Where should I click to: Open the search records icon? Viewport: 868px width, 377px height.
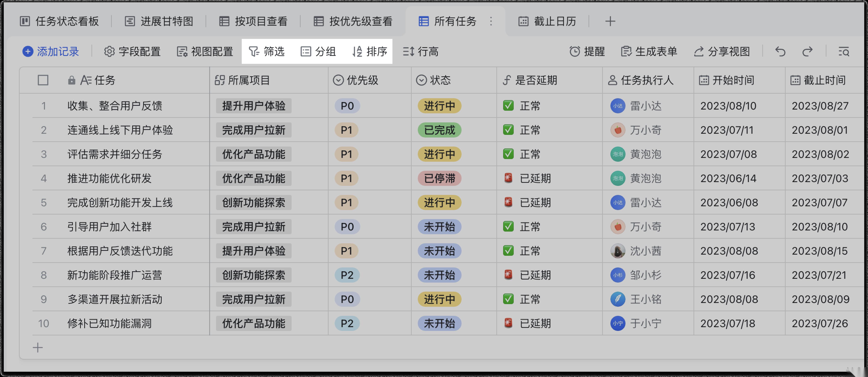(x=844, y=52)
